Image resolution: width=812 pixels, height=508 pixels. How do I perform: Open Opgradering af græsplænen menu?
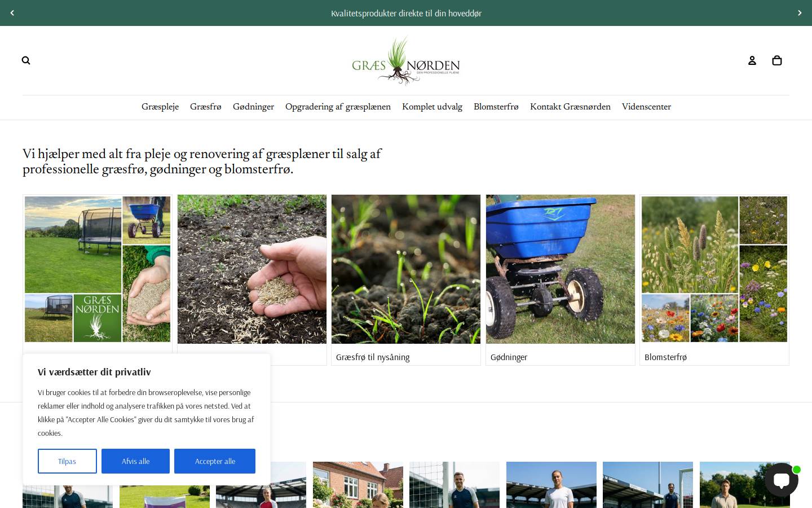(x=338, y=107)
